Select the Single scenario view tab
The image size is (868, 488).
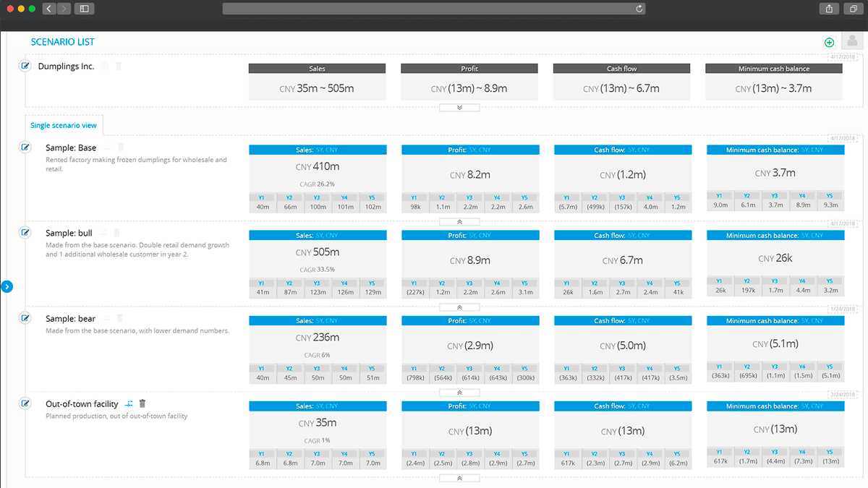click(64, 125)
